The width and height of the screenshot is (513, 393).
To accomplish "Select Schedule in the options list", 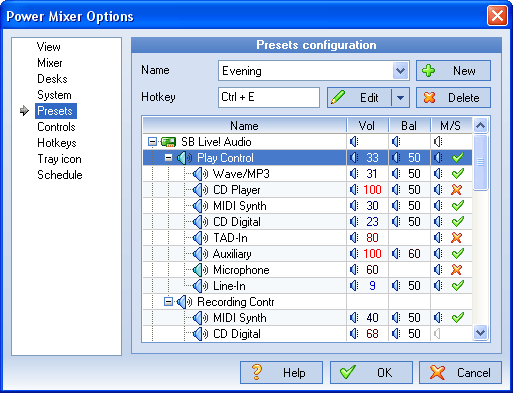I will click(60, 175).
